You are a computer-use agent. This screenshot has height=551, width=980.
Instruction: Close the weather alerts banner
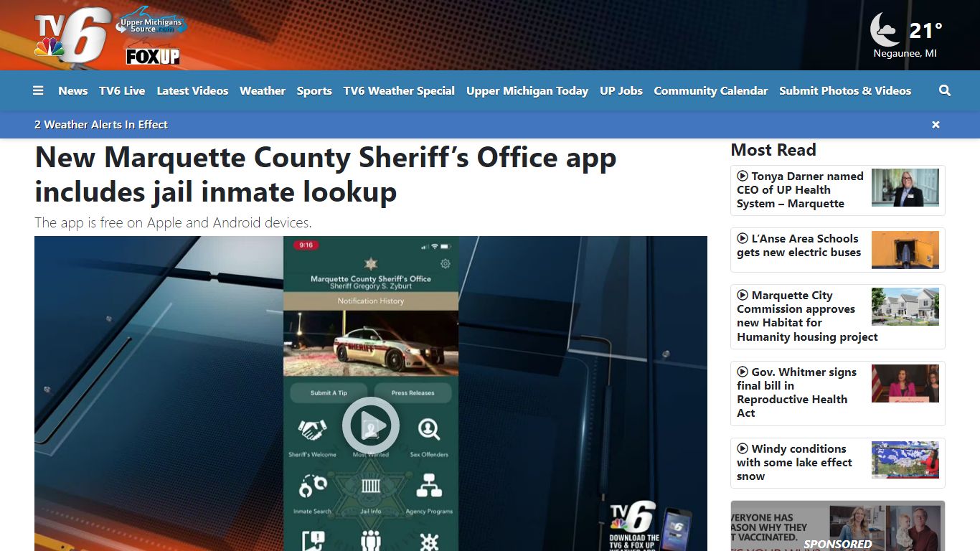click(x=936, y=125)
